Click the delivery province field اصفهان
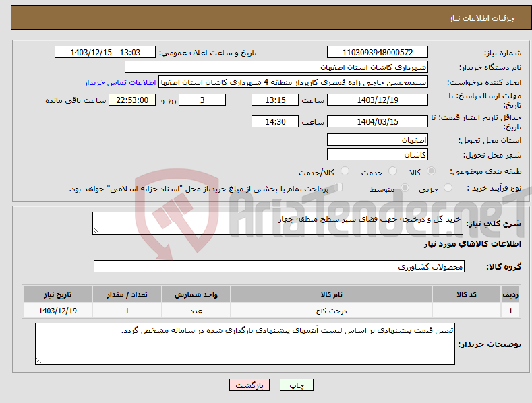Image resolution: width=532 pixels, height=403 pixels. (378, 139)
